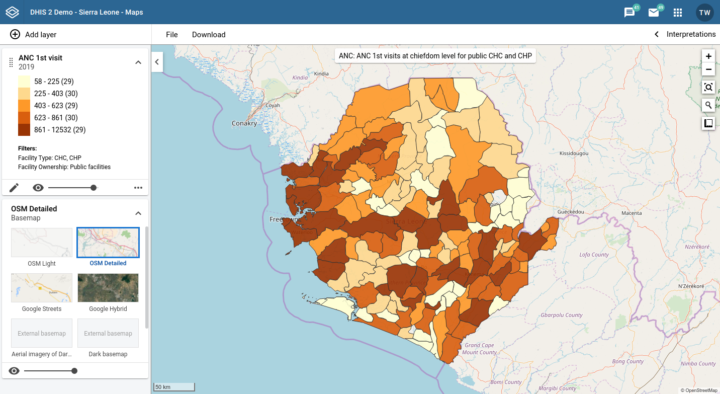Open the messages chat icon in header
The height and width of the screenshot is (394, 720).
point(629,12)
